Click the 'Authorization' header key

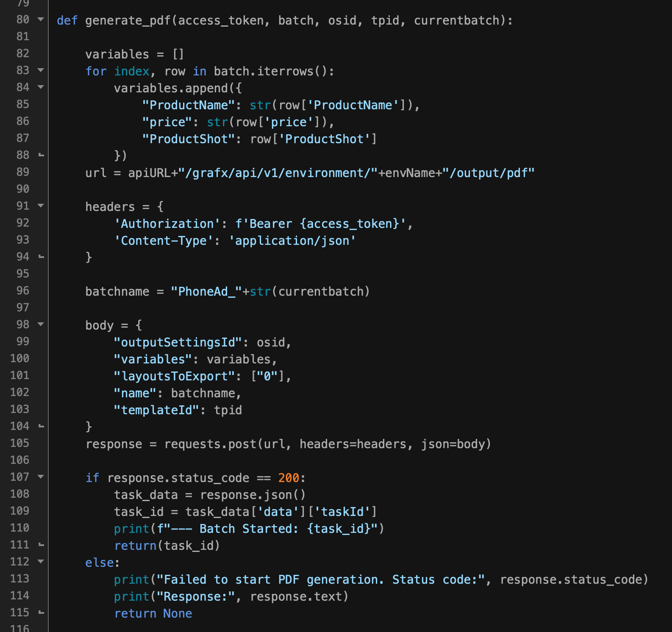167,224
